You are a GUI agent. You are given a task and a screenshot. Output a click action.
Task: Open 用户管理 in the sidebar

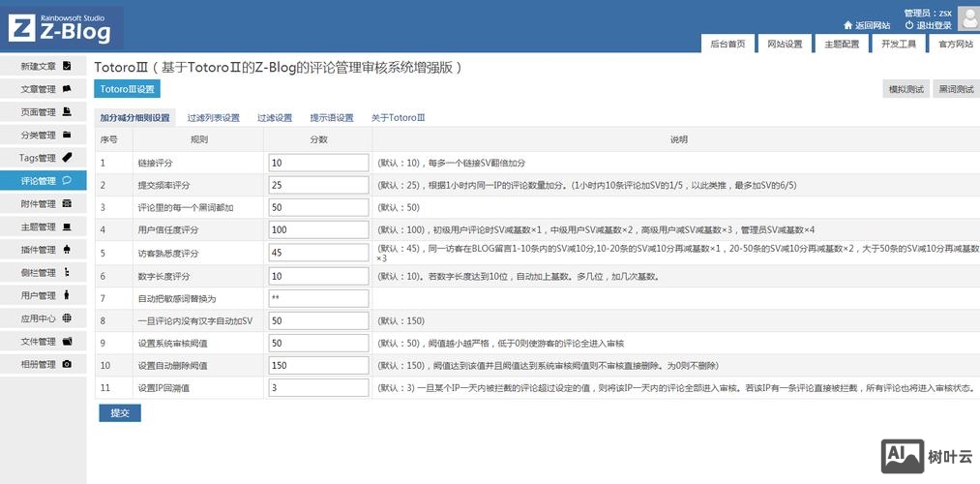tap(44, 295)
